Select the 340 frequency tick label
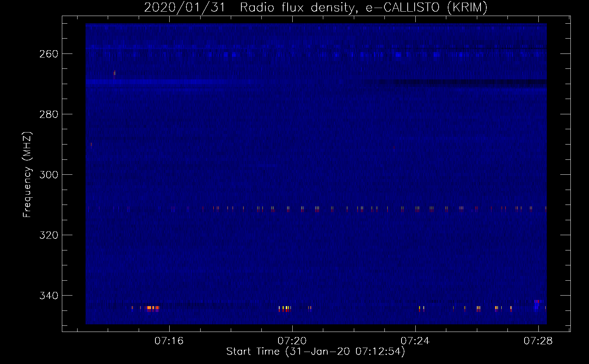 (x=48, y=296)
